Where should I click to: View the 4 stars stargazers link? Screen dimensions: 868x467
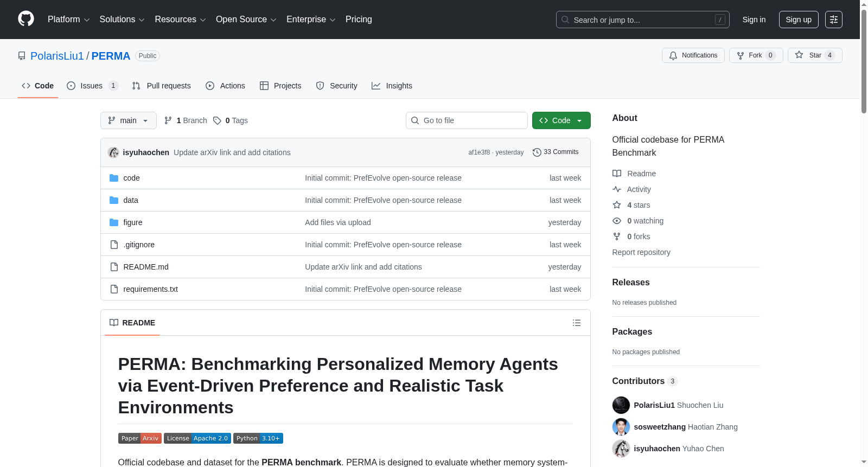click(x=631, y=205)
